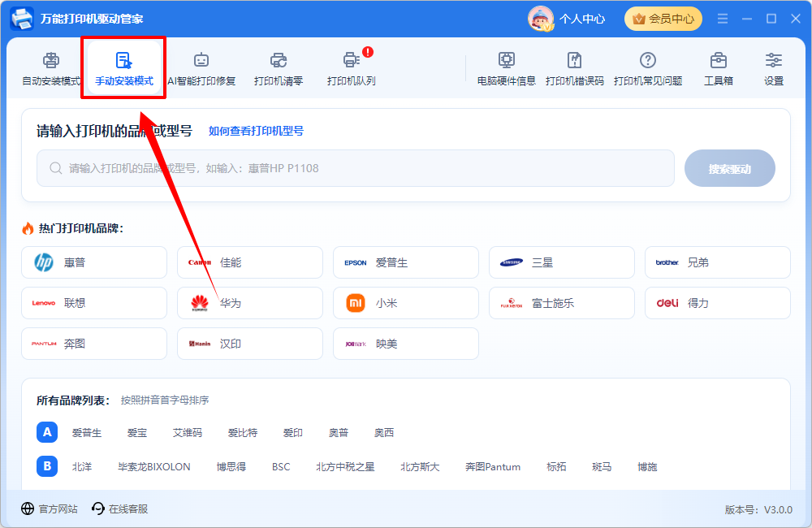Select the 华为 Huawei brand card
The height and width of the screenshot is (528, 812).
pos(250,303)
